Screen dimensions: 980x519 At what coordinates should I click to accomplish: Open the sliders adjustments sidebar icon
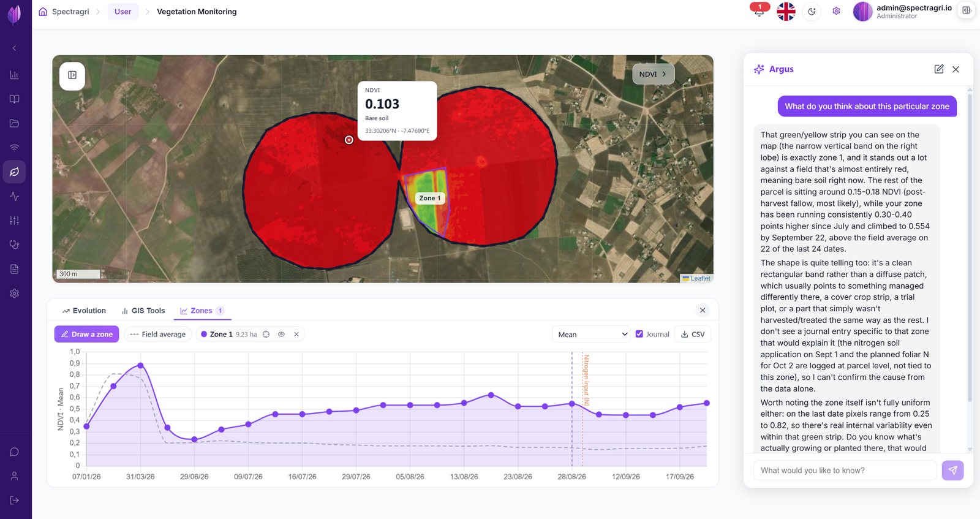pos(15,221)
